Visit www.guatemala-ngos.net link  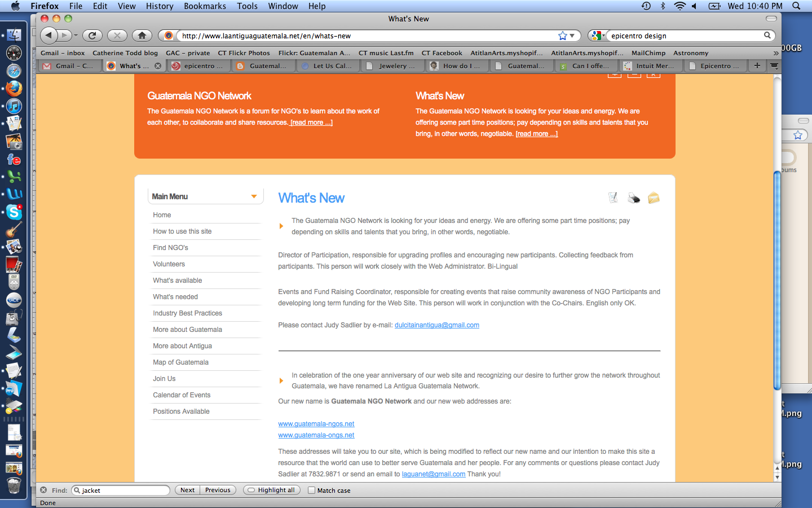point(316,424)
